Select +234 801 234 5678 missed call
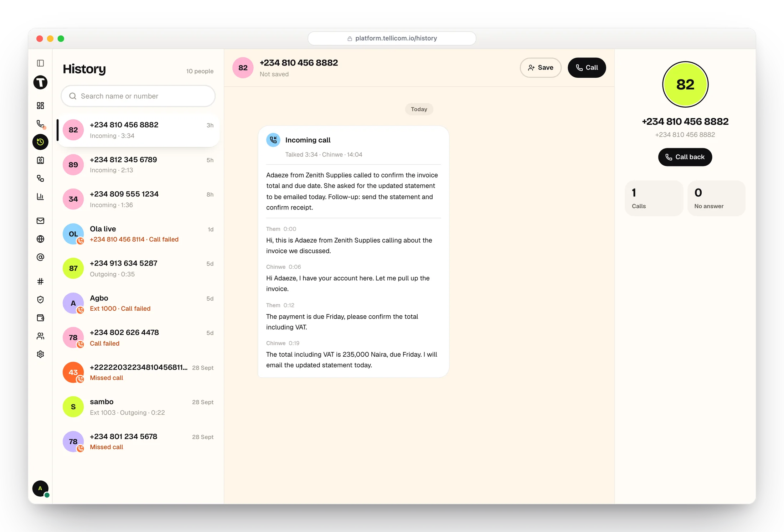This screenshot has height=532, width=784. 138,441
